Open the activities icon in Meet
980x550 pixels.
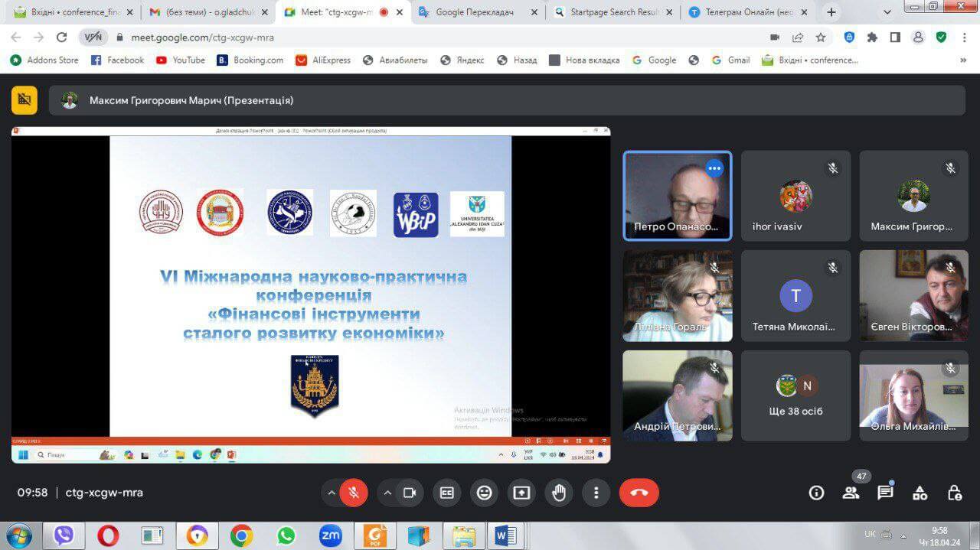[920, 493]
